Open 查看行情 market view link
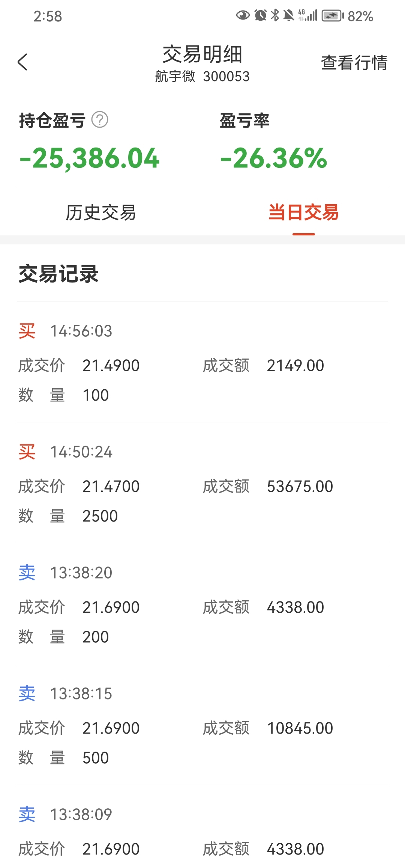Viewport: 405px width, 868px height. click(x=354, y=62)
